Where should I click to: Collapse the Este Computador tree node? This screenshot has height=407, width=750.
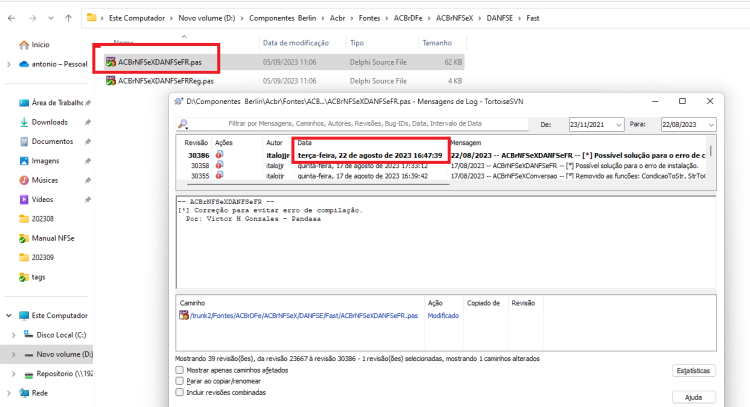point(9,316)
